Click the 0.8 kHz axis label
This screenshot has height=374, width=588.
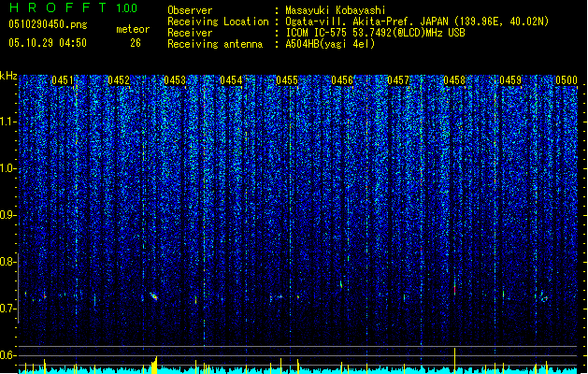point(8,262)
